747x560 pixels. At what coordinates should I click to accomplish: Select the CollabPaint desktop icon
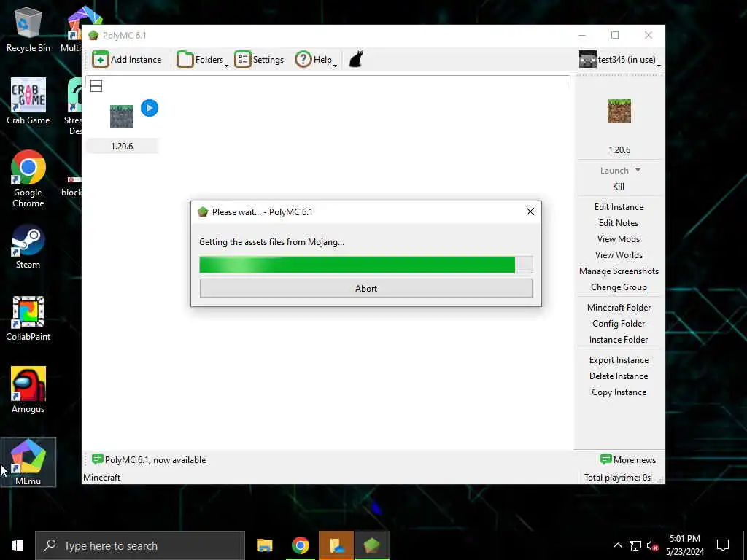coord(28,319)
